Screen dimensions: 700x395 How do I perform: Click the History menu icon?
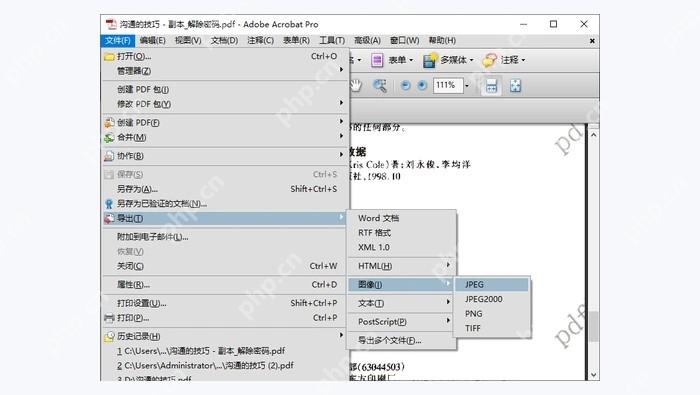pos(109,337)
